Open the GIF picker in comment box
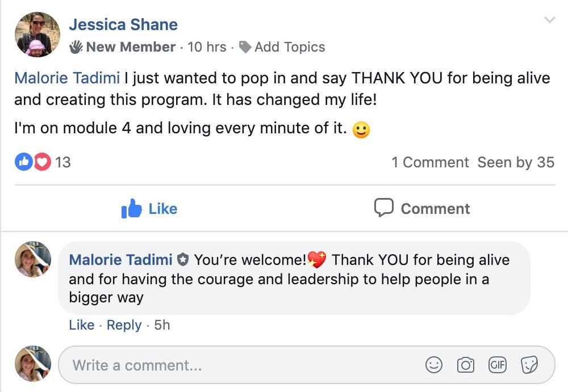 (498, 365)
